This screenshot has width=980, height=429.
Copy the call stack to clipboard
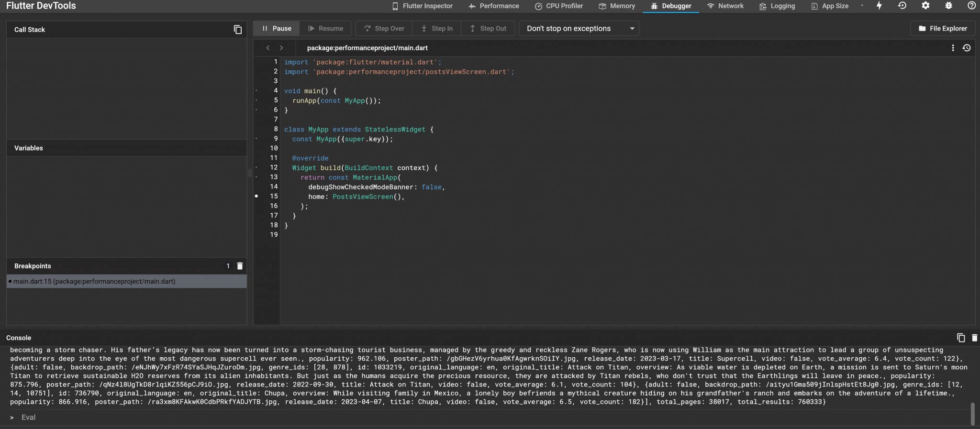(x=237, y=30)
